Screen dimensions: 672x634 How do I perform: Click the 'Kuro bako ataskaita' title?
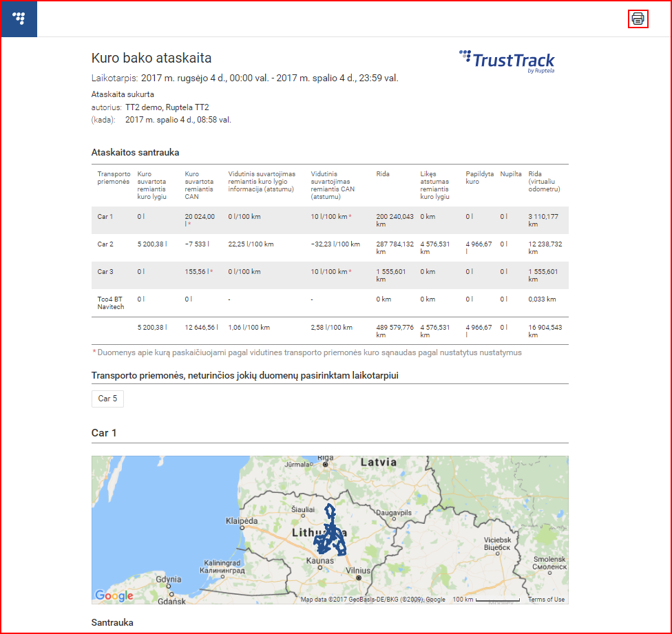click(x=151, y=58)
